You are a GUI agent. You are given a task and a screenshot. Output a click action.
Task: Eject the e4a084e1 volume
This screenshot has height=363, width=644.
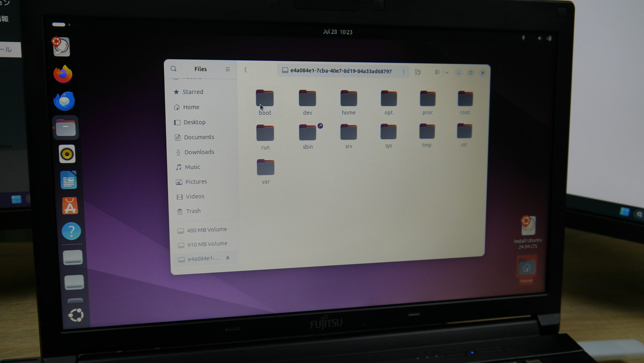[228, 258]
